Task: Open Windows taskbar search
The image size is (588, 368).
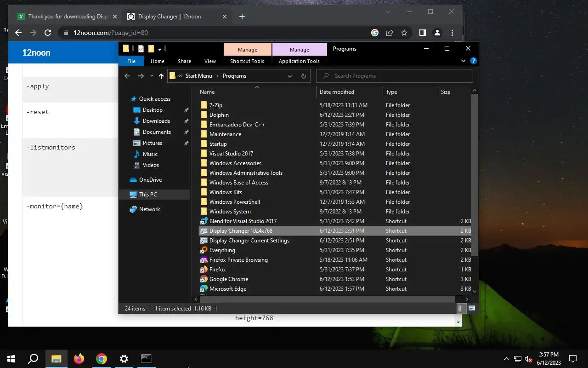Action: [33, 359]
